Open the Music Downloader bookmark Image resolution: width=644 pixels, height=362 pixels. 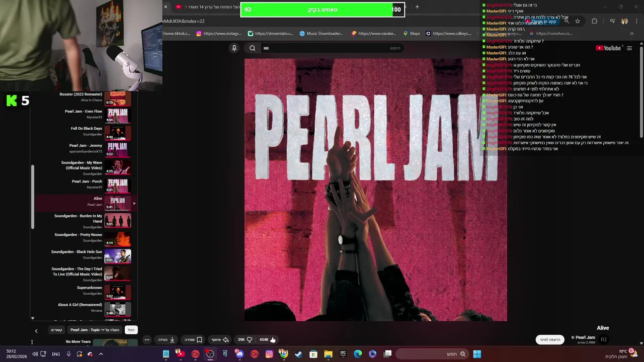point(321,34)
